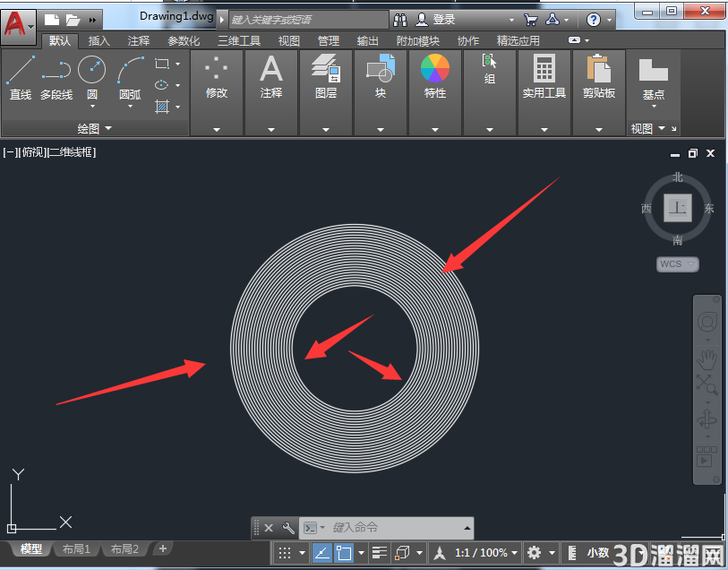Screen dimensions: 728x570
Task: Select the hatch fill tool icon
Action: (161, 107)
